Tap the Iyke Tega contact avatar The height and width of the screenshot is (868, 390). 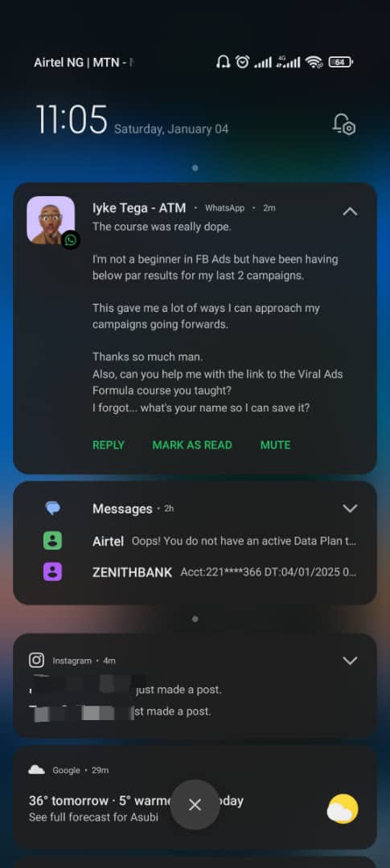(51, 219)
